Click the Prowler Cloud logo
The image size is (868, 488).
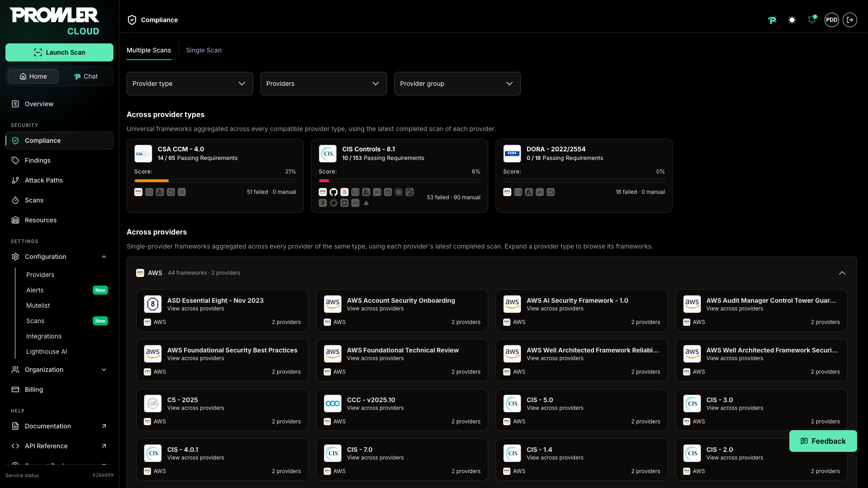coord(54,21)
